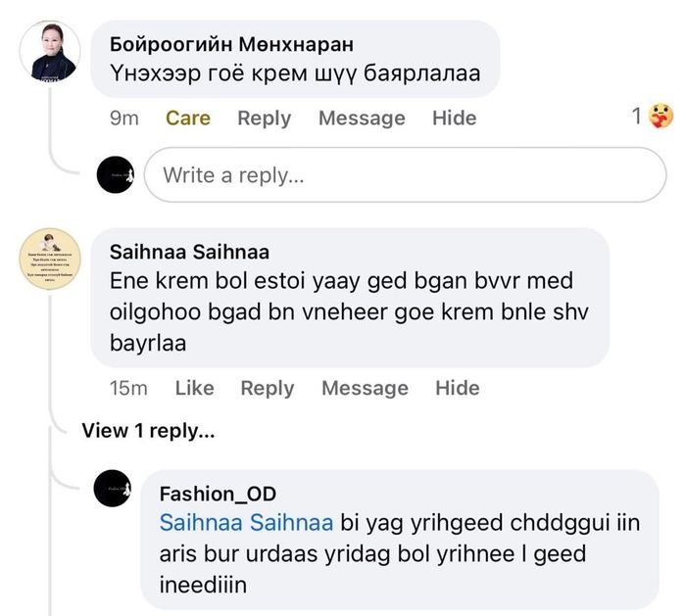Image resolution: width=686 pixels, height=616 pixels.
Task: Open the care reaction emoji on first comment
Action: 661,117
